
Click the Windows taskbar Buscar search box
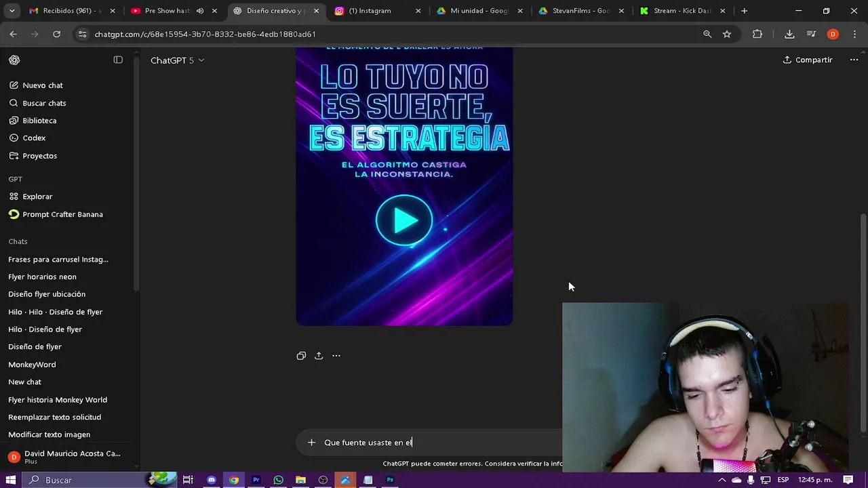[98, 480]
